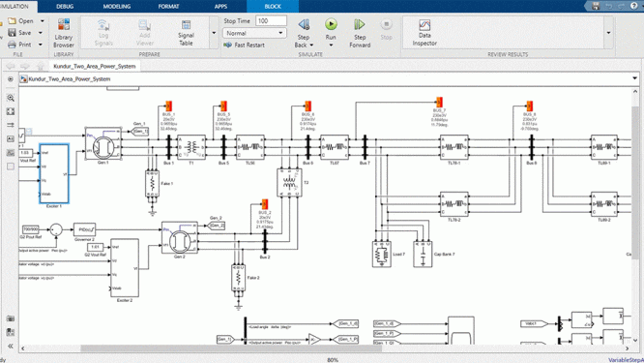Viewport: 644px width, 363px height.
Task: Open the Library Browser
Action: click(x=64, y=33)
